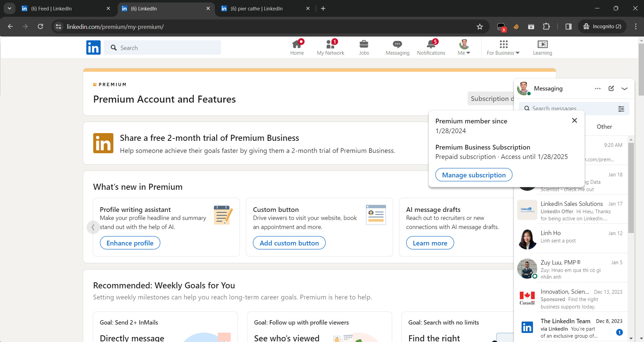Screen dimensions: 644x342
Task: Expand the Me profile dropdown
Action: (464, 47)
